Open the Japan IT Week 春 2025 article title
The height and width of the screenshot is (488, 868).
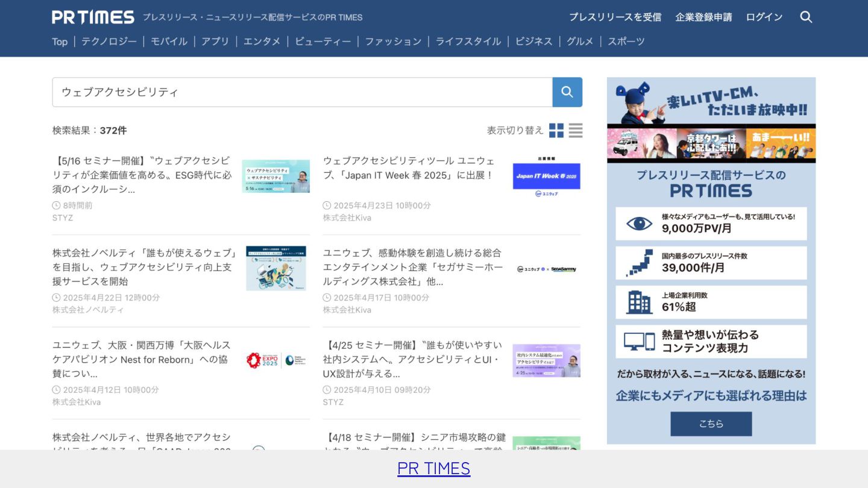click(x=409, y=168)
